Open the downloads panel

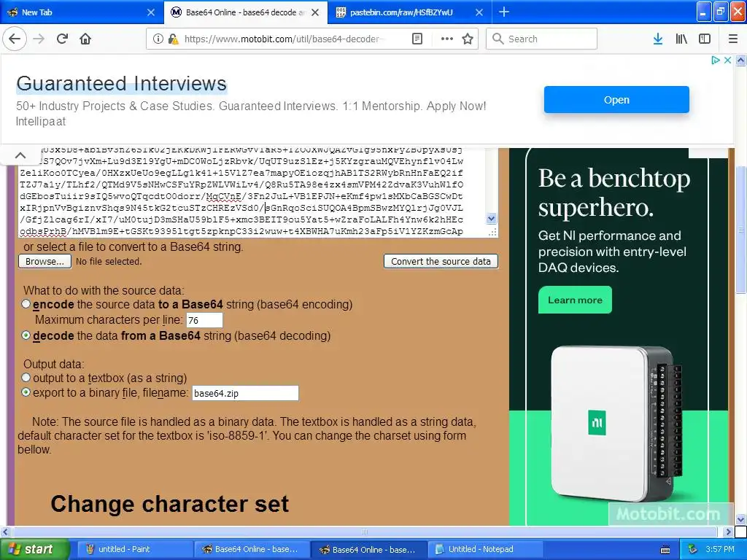click(658, 39)
